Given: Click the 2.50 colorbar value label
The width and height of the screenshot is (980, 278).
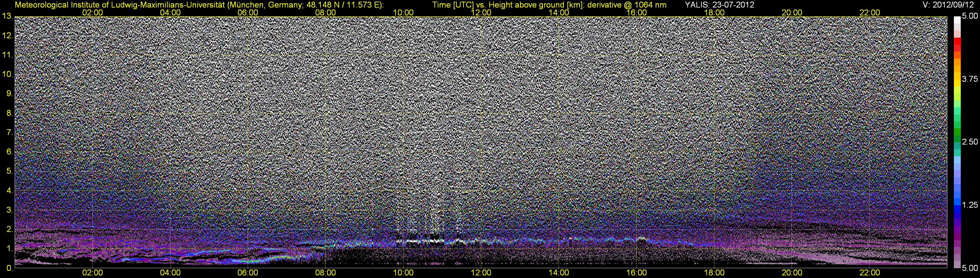Looking at the screenshot, I should click(x=970, y=142).
